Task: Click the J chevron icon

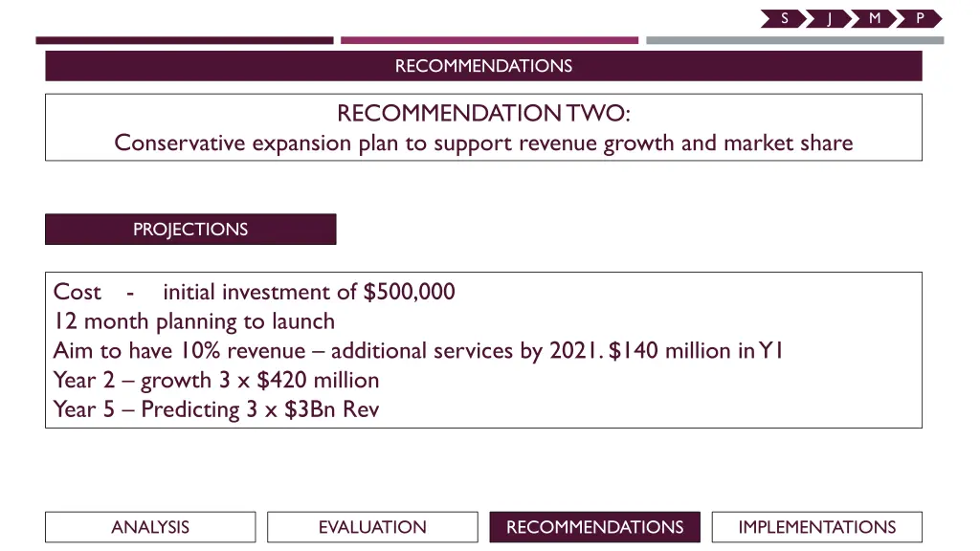Action: tap(829, 19)
